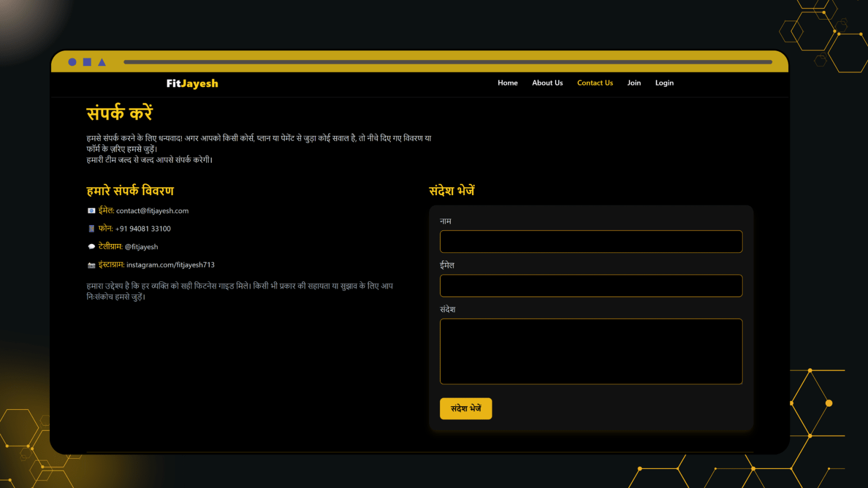
Task: Click the नाम field label
Action: point(445,221)
